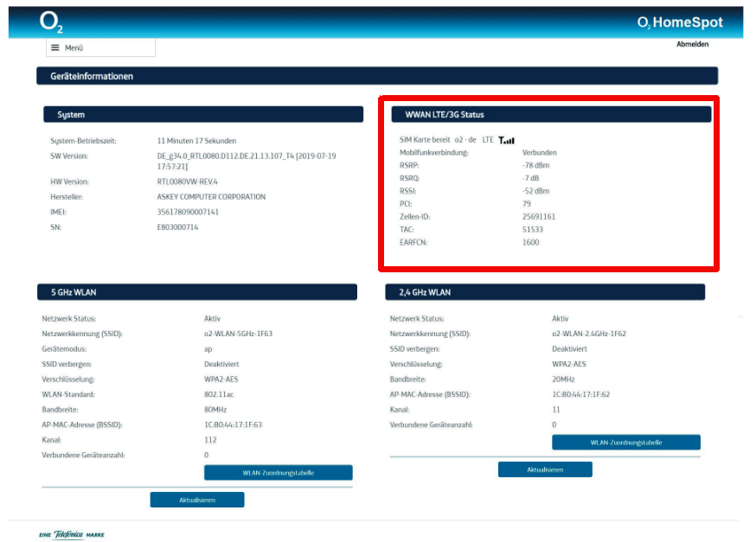Select the Geräteinformationen header bar
The image size is (756, 542).
click(x=377, y=76)
